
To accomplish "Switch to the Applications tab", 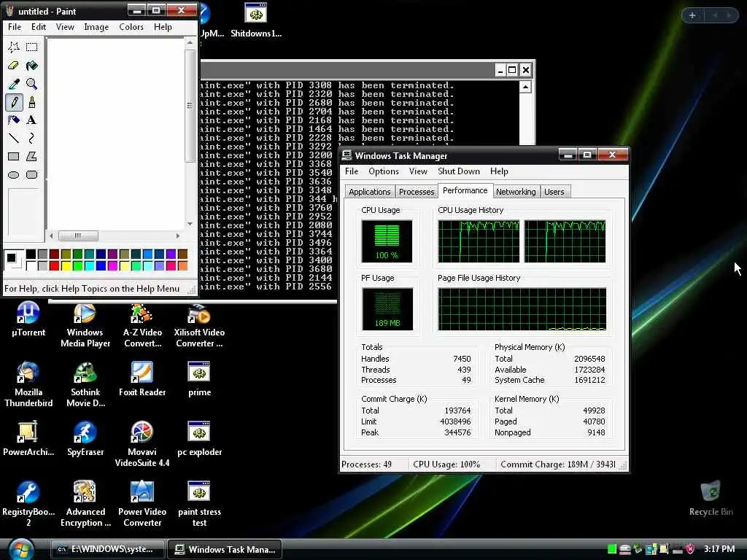I will tap(369, 192).
